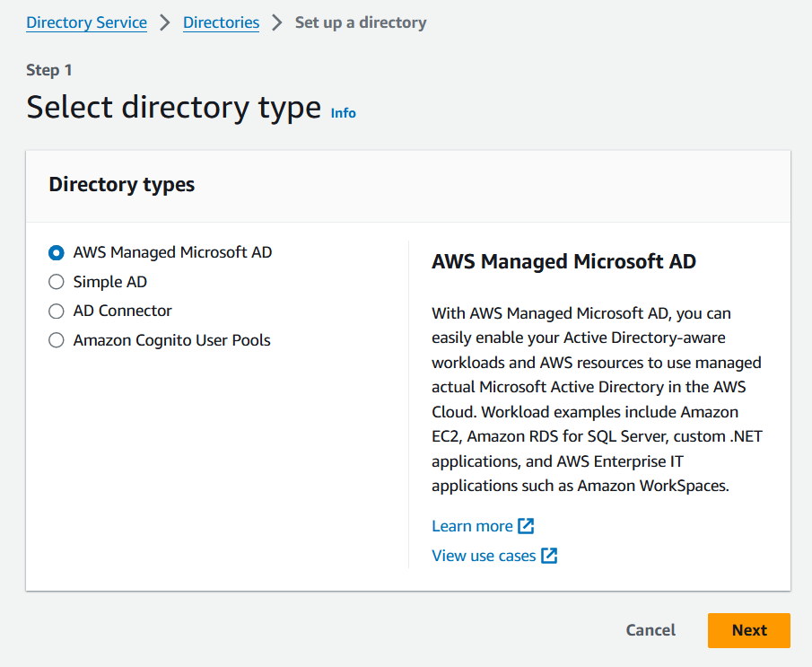
Task: Open the Learn more link
Action: [x=472, y=526]
